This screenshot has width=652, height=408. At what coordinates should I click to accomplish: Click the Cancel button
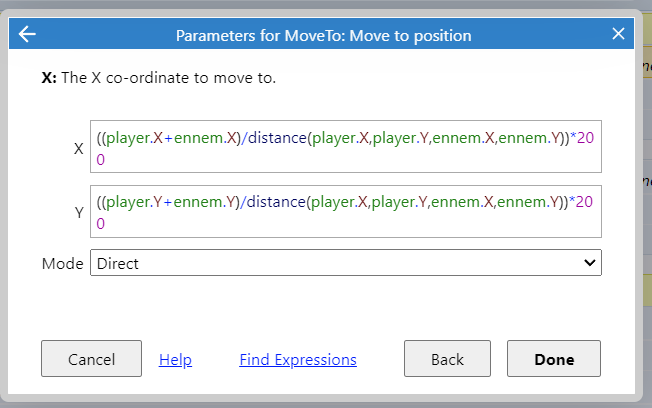(x=91, y=359)
